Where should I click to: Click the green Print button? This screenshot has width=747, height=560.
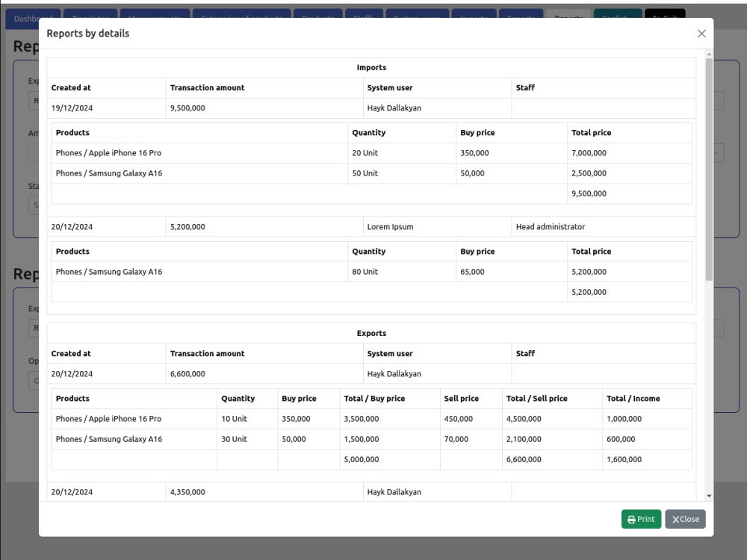click(641, 519)
